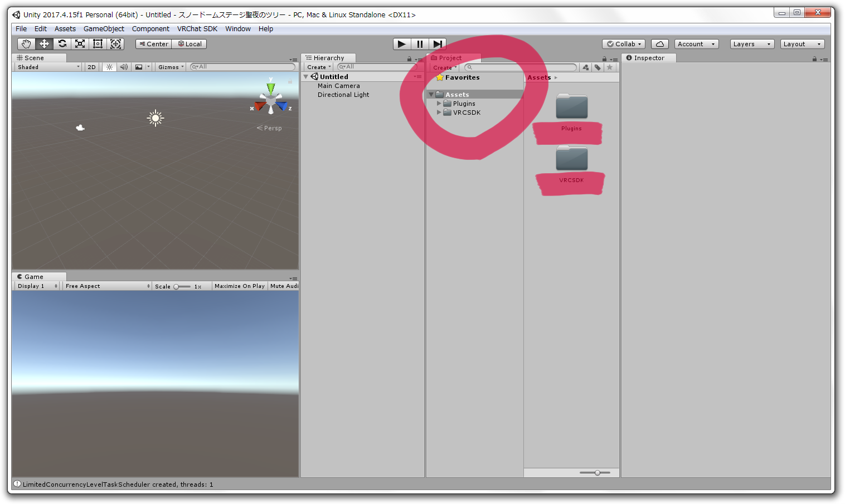Open the Shaded draw mode dropdown
This screenshot has width=845, height=504.
(x=48, y=67)
